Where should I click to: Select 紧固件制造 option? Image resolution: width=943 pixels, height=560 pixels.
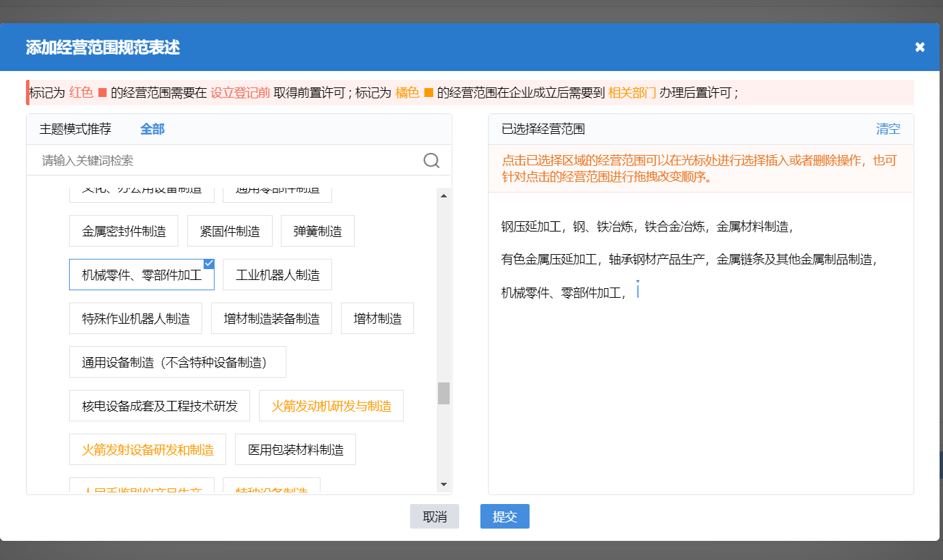point(230,230)
